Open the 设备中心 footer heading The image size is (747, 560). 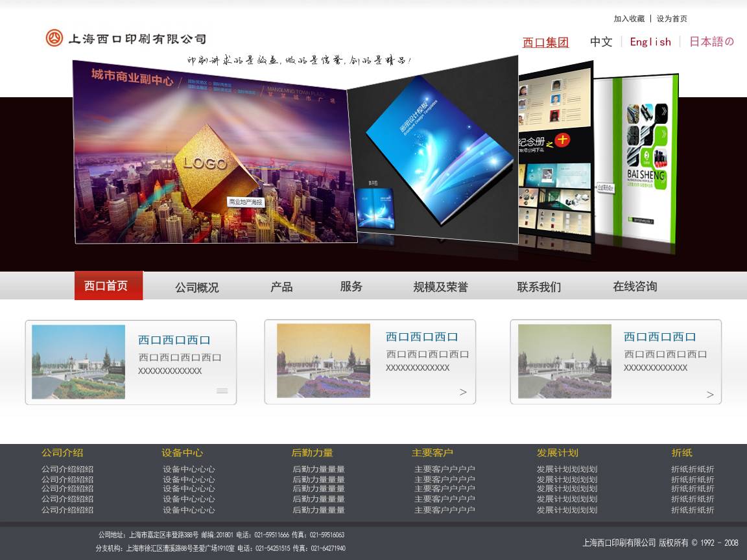coord(182,453)
